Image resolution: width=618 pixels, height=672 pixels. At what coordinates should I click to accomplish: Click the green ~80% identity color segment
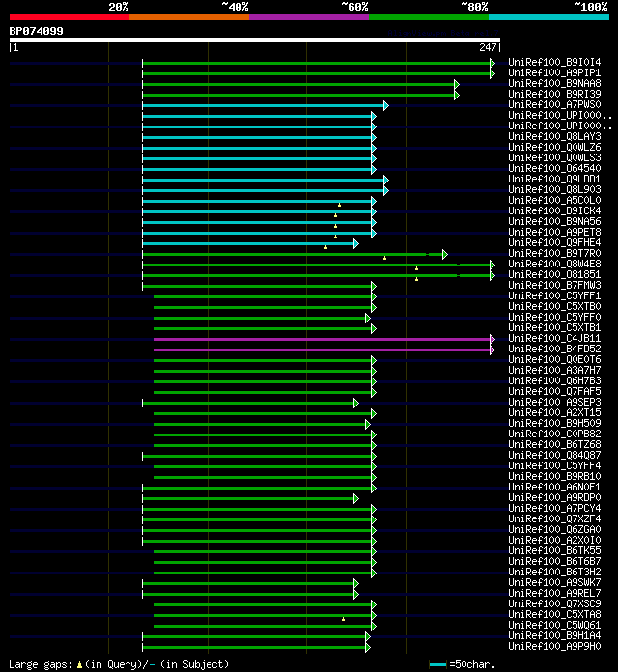(x=429, y=17)
